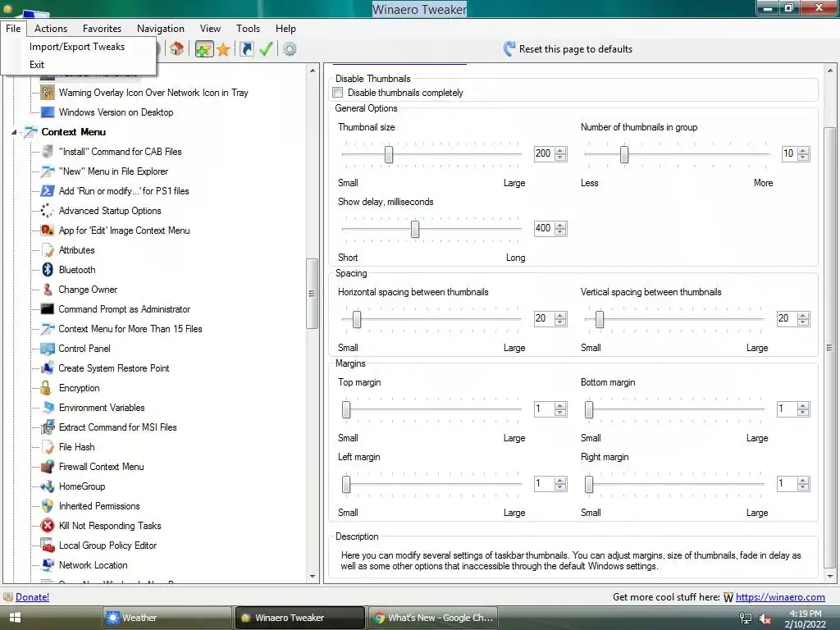The width and height of the screenshot is (840, 630).
Task: Click the Number of thumbnails in group slider handle
Action: click(x=624, y=154)
